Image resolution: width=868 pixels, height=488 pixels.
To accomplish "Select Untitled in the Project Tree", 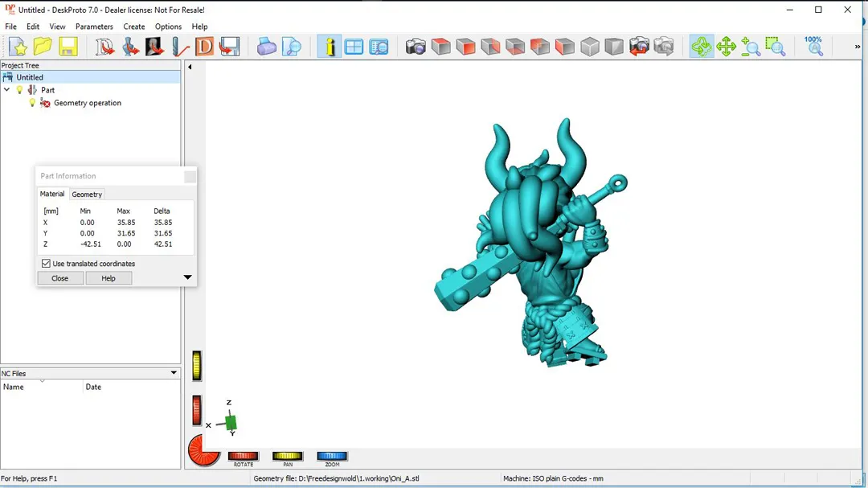I will coord(30,77).
